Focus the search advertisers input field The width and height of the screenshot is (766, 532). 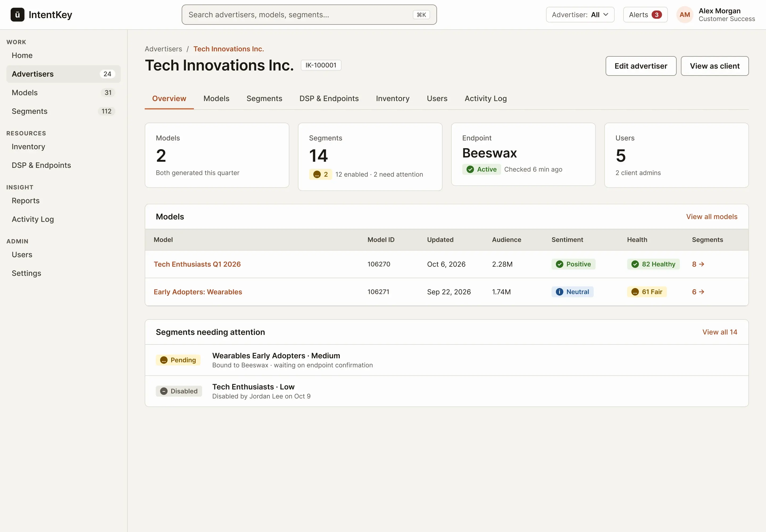(309, 15)
